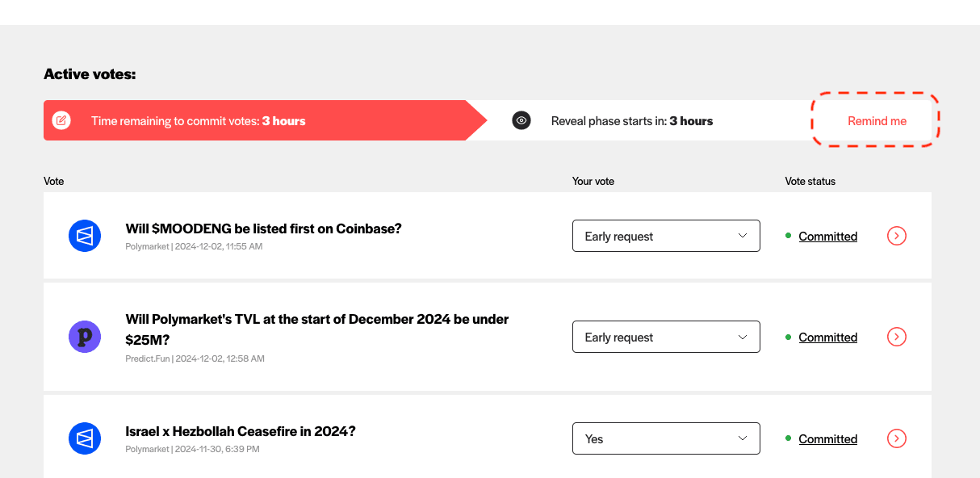Click the Polymarket logo beside MOODENG vote

85,236
